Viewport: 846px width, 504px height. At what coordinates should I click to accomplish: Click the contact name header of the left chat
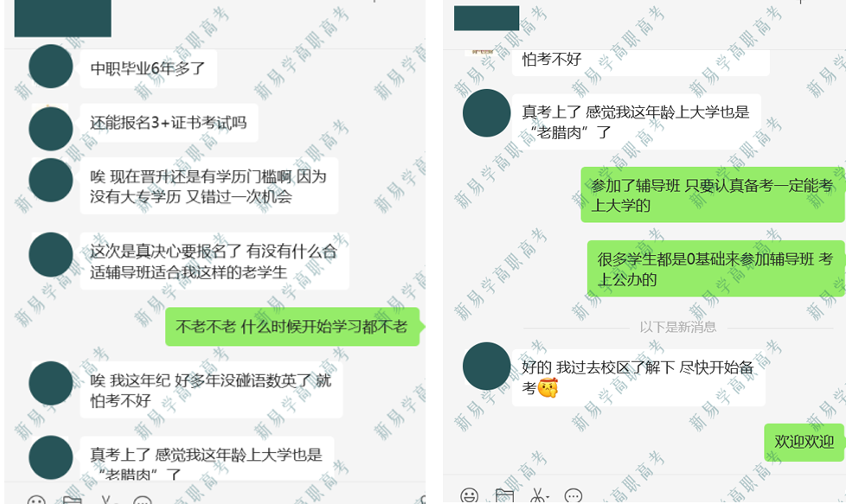62,19
